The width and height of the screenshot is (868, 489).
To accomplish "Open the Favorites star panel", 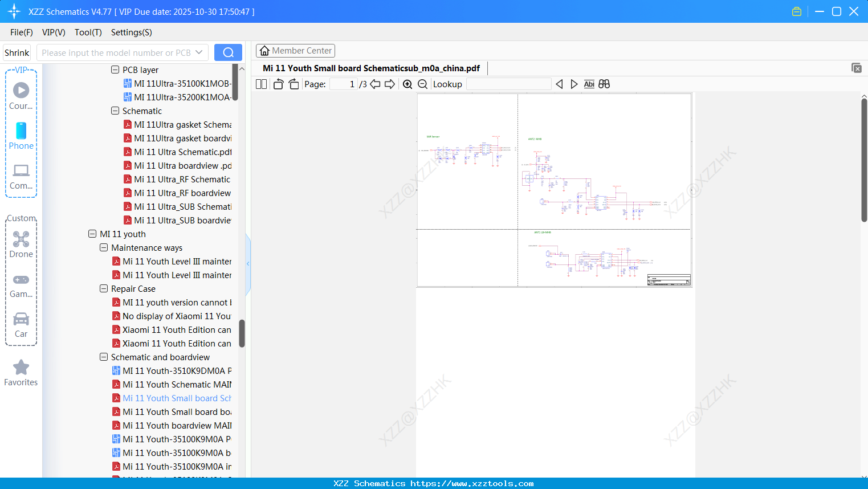I will click(x=21, y=373).
